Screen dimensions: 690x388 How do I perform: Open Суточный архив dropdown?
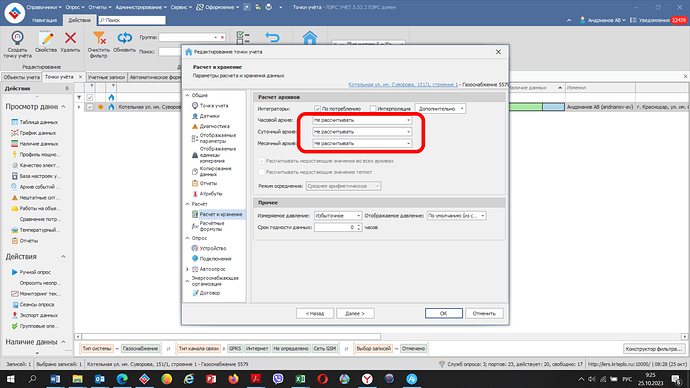pos(362,132)
